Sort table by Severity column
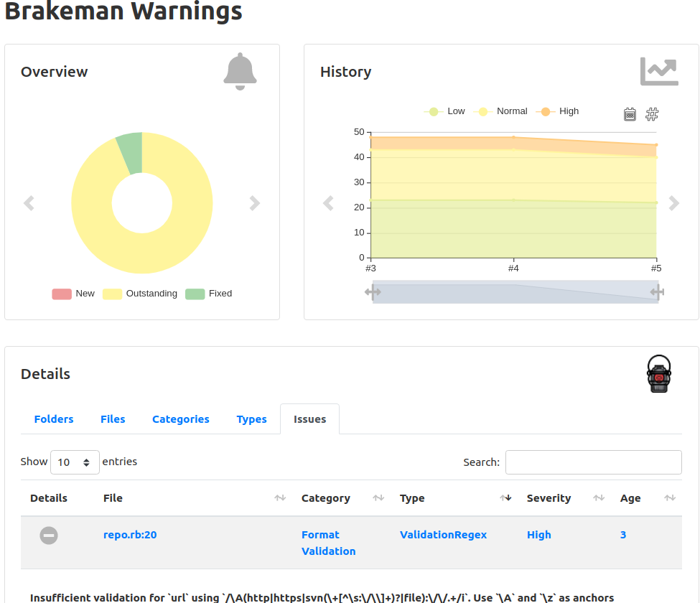Screen dimensions: 700x603 coord(566,498)
